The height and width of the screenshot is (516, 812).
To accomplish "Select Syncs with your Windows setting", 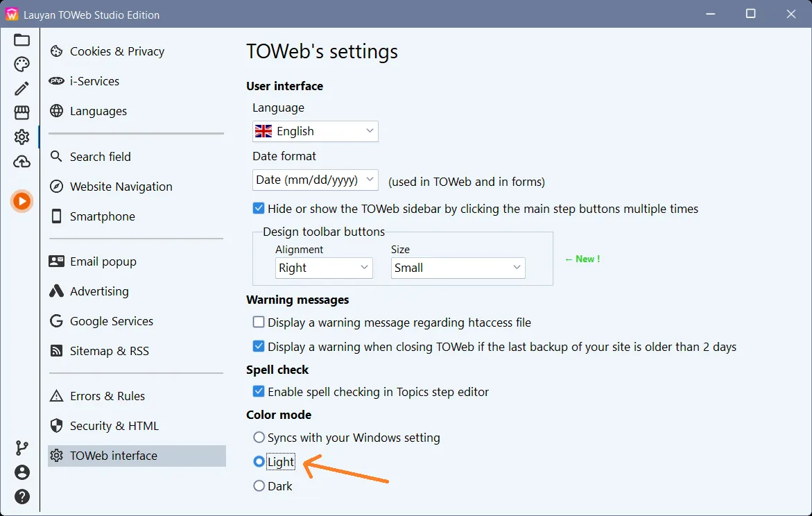I will click(x=259, y=437).
